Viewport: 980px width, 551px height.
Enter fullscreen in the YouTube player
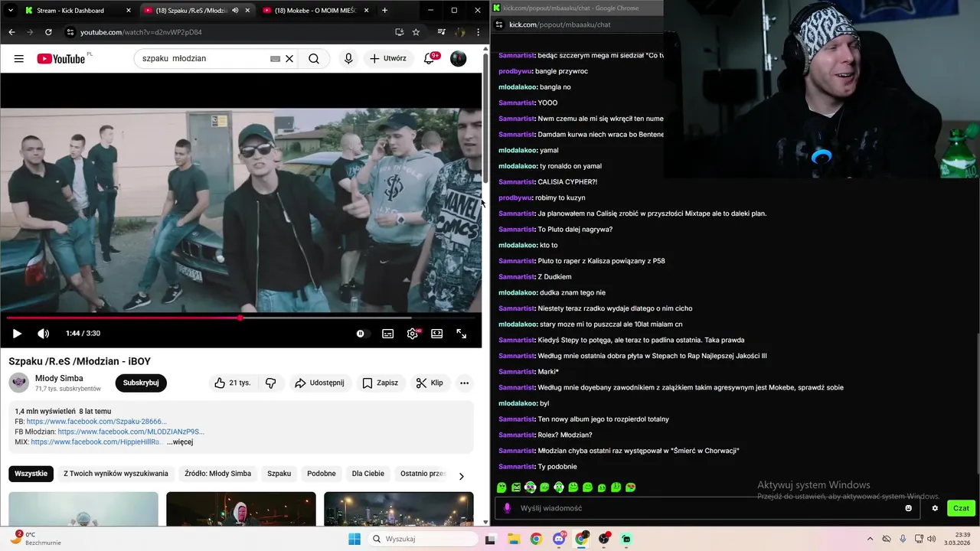462,333
